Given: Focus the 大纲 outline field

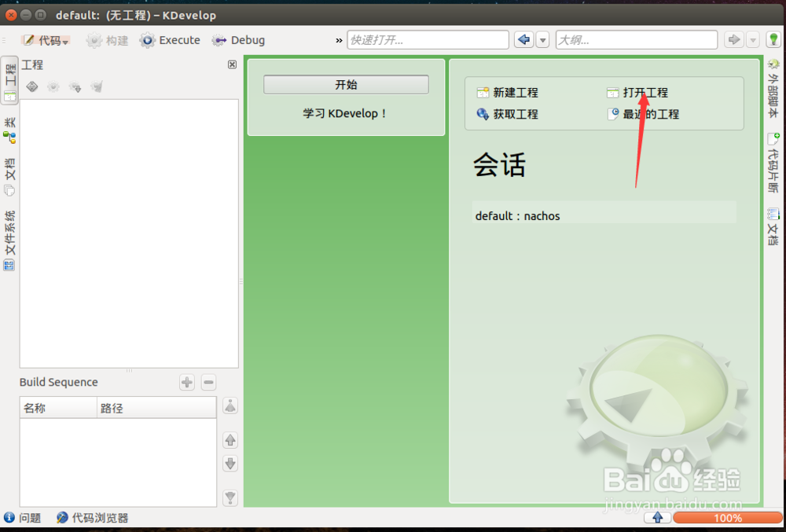Looking at the screenshot, I should 636,40.
